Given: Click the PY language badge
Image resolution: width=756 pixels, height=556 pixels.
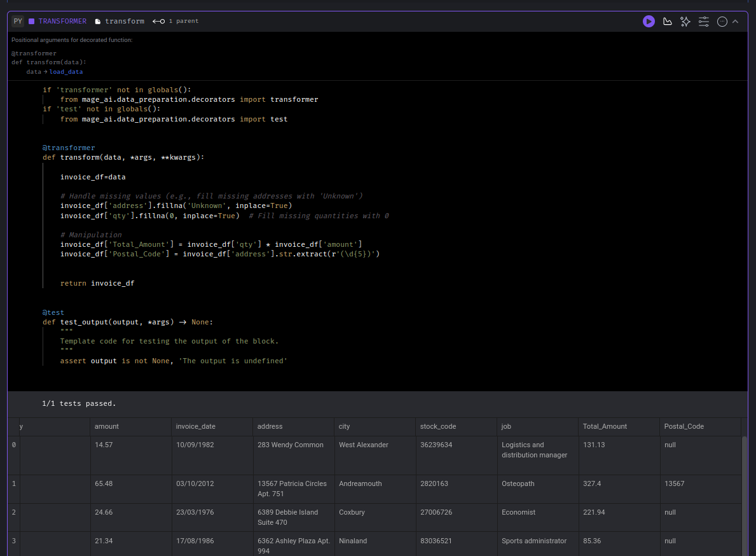Looking at the screenshot, I should [17, 21].
